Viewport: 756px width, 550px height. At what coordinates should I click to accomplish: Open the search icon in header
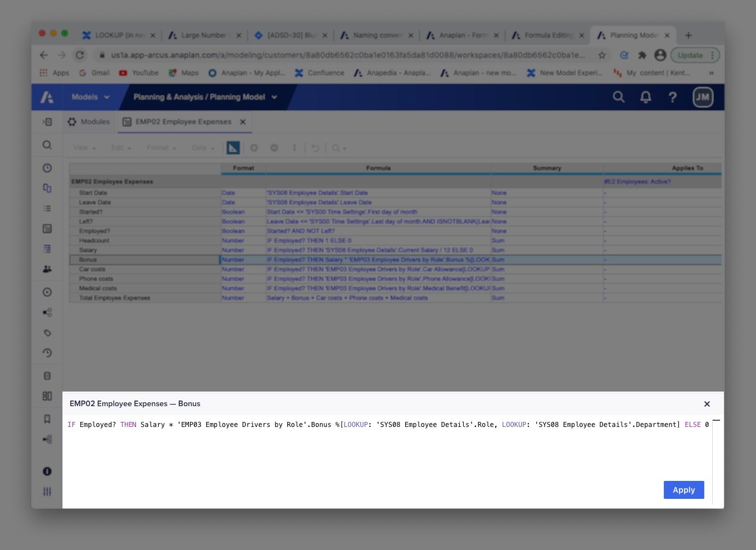pyautogui.click(x=618, y=97)
